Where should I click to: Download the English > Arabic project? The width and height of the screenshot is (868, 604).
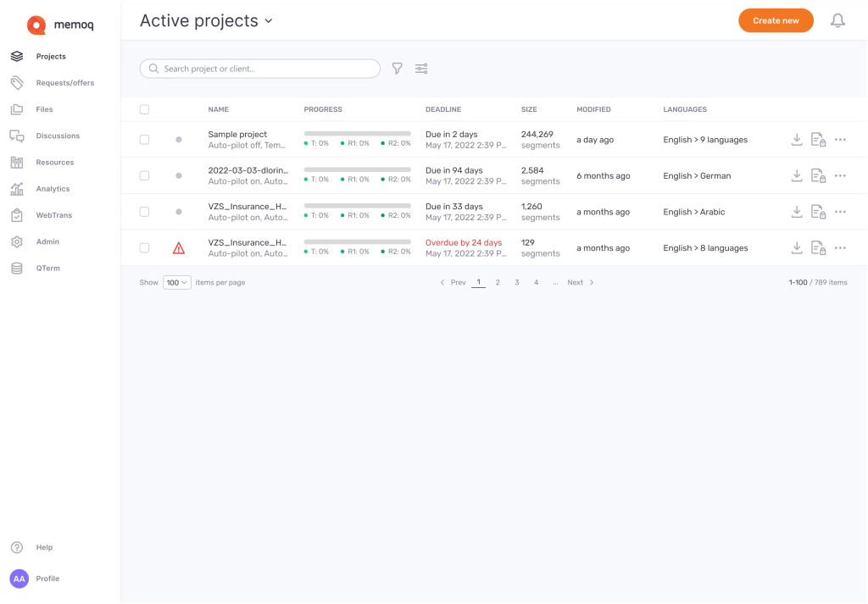797,211
